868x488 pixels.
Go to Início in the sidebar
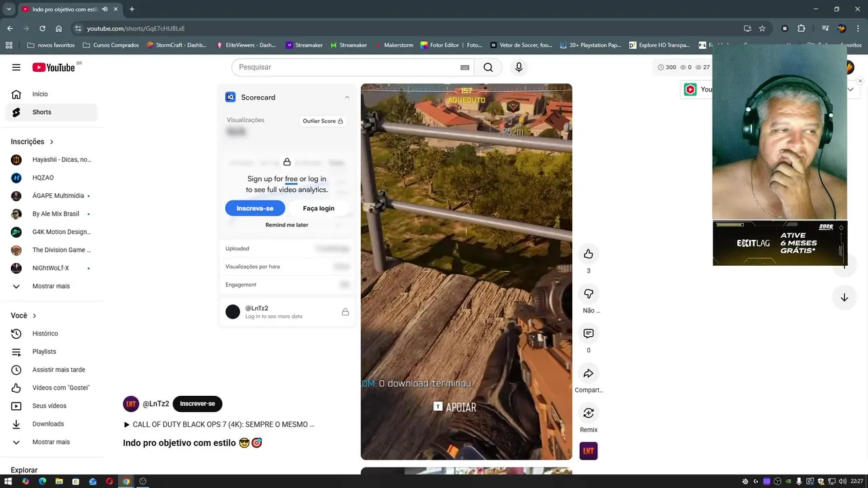pos(52,94)
